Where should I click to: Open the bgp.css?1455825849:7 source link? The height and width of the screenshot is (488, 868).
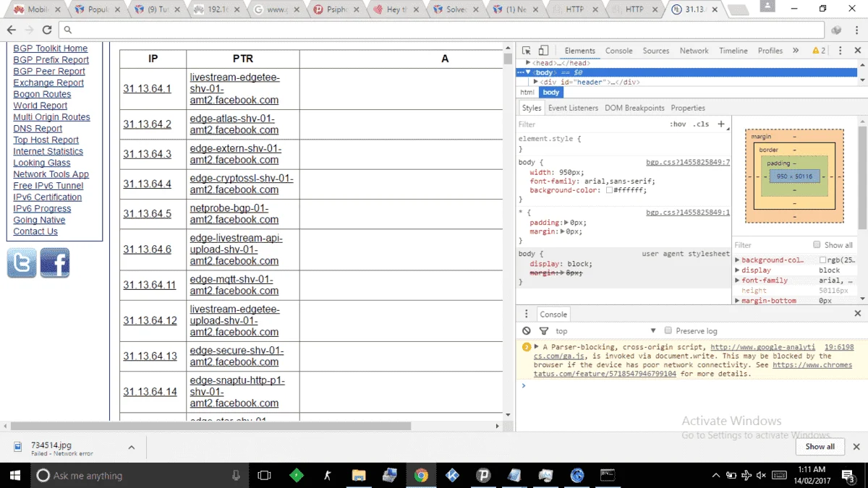[x=688, y=163]
